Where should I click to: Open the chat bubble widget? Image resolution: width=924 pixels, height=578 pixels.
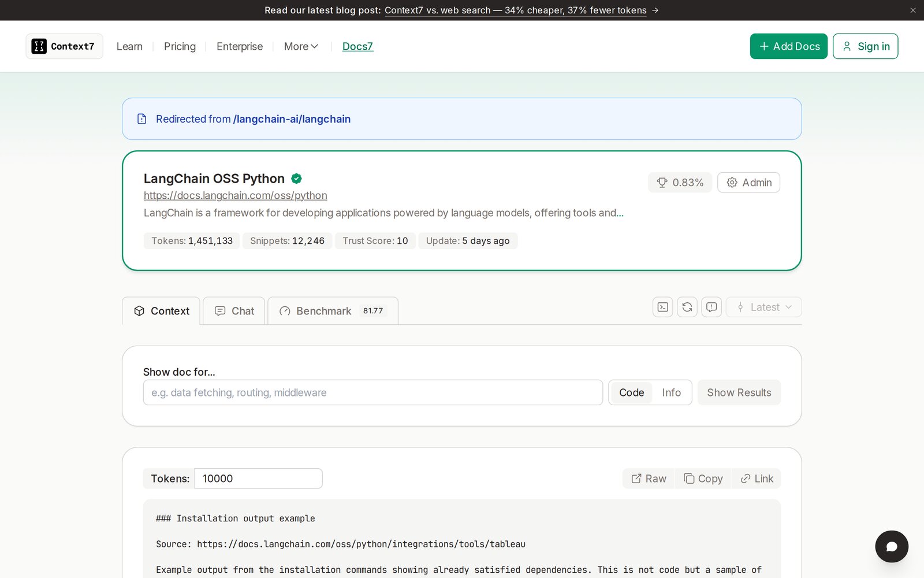[892, 546]
